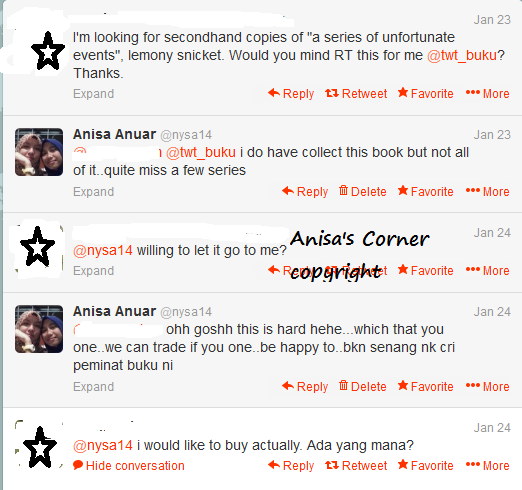Image resolution: width=522 pixels, height=490 pixels.
Task: Delete Anisa's tweet about missing a few series
Action: click(x=362, y=192)
